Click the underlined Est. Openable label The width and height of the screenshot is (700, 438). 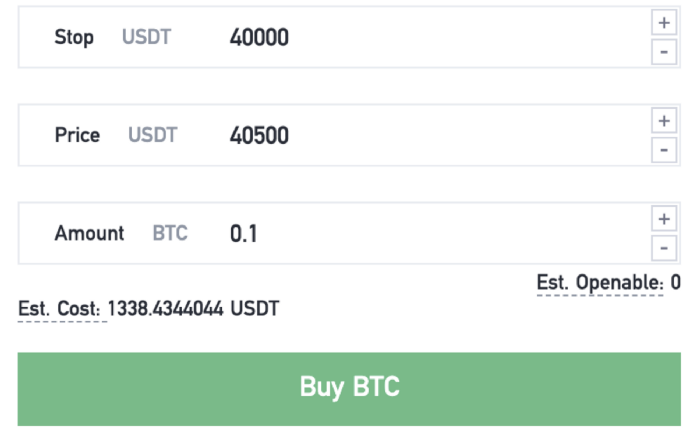pyautogui.click(x=600, y=283)
